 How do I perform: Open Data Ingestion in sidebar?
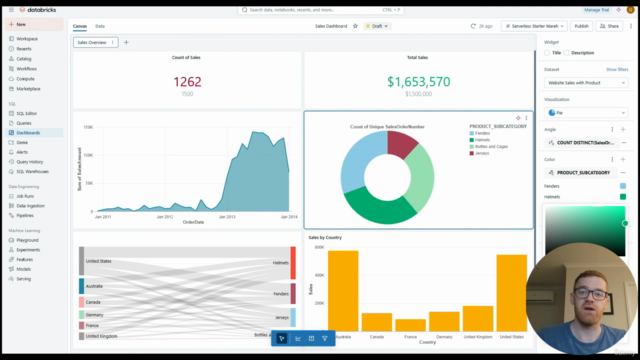click(x=30, y=206)
